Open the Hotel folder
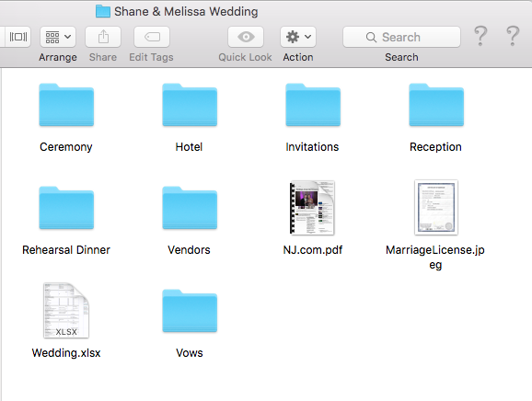 tap(190, 105)
